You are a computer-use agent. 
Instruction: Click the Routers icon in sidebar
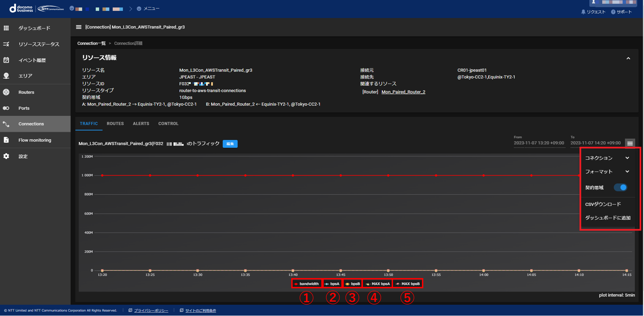click(6, 92)
